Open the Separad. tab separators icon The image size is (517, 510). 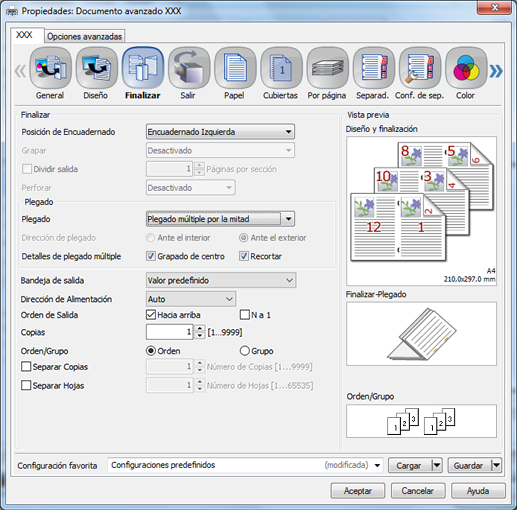coord(374,68)
